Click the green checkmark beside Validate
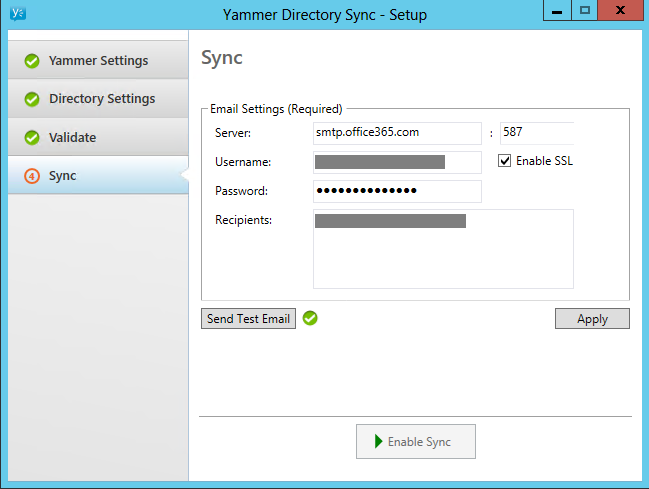The height and width of the screenshot is (489, 649). [32, 137]
